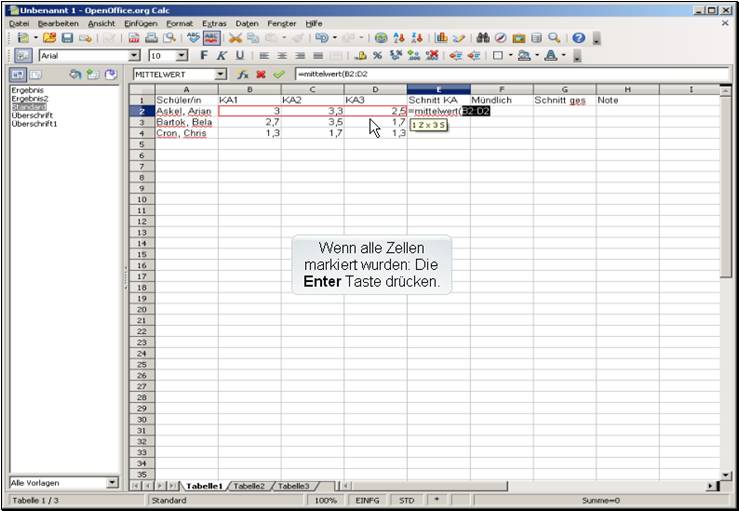Click the Insert chart icon
The height and width of the screenshot is (511, 739).
(x=441, y=38)
